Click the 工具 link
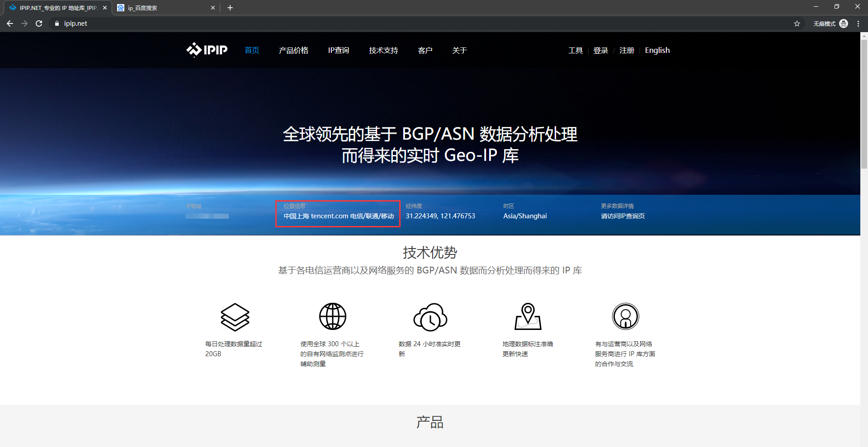This screenshot has width=868, height=447. click(576, 50)
